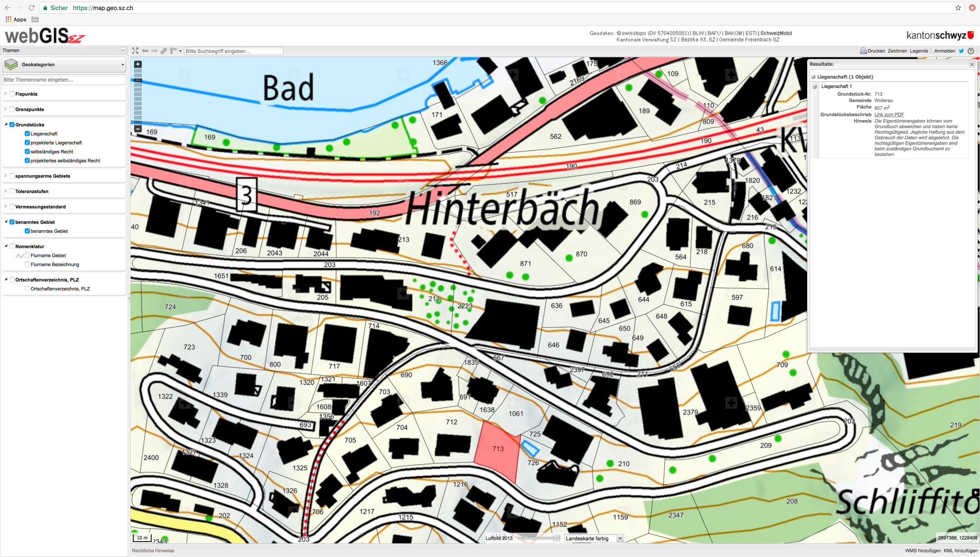The width and height of the screenshot is (980, 557).
Task: Open the Geokategorien dropdown
Action: click(x=64, y=64)
